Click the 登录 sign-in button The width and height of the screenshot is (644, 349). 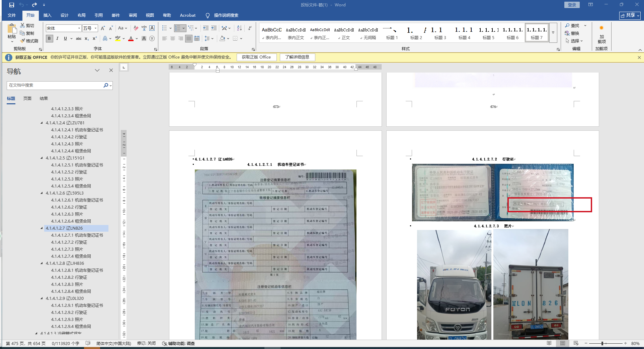pos(572,5)
